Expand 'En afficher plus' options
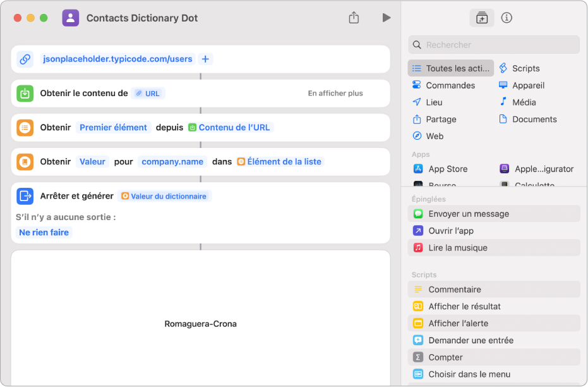The height and width of the screenshot is (387, 588). point(335,93)
